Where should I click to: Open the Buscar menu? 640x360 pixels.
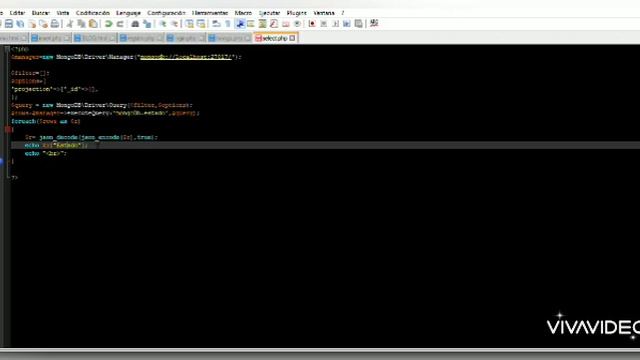(40, 13)
